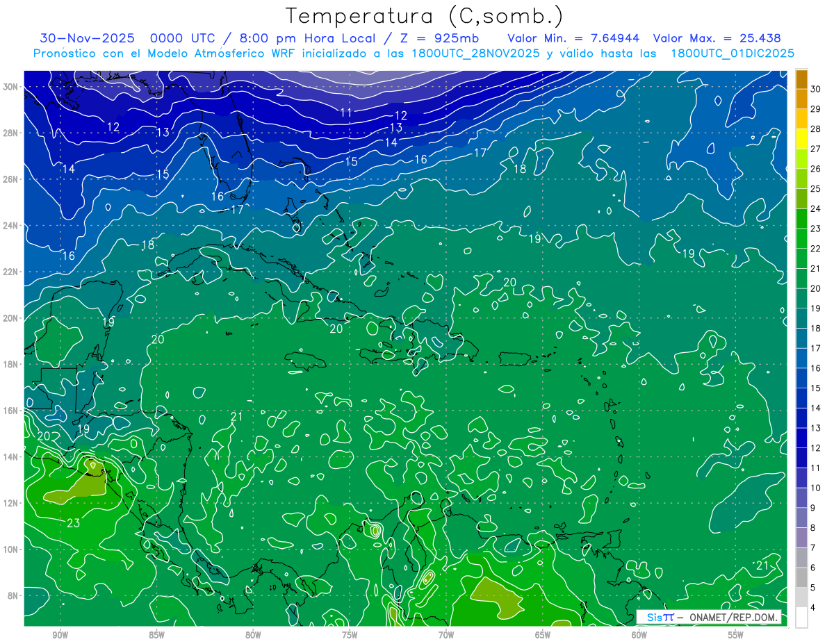Click color scale label '8'
Viewport: 834px width, 644px height.
tap(813, 528)
